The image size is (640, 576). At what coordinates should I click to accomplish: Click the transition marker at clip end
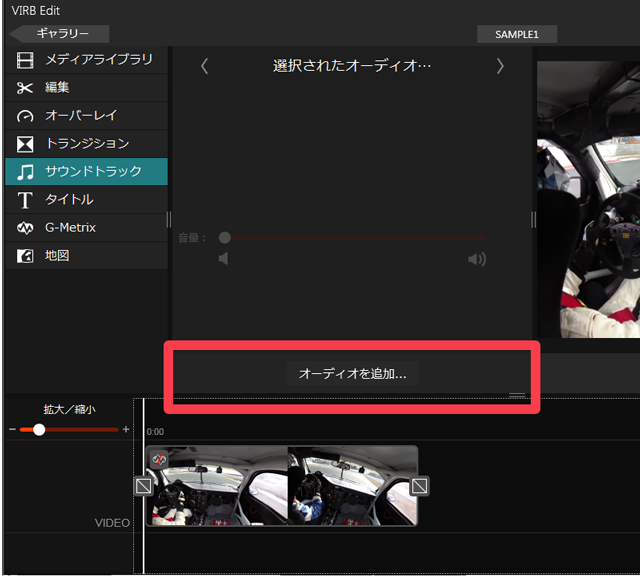click(420, 486)
